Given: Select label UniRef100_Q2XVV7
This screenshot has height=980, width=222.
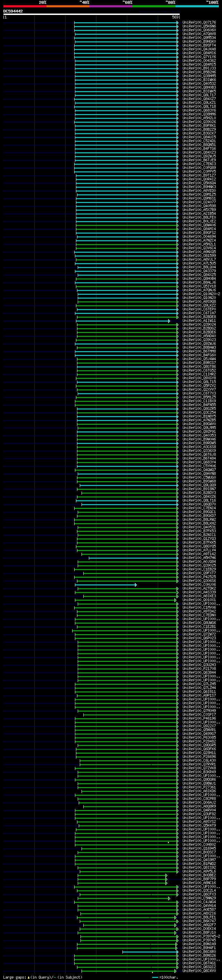Looking at the screenshot, I should pos(199,390).
